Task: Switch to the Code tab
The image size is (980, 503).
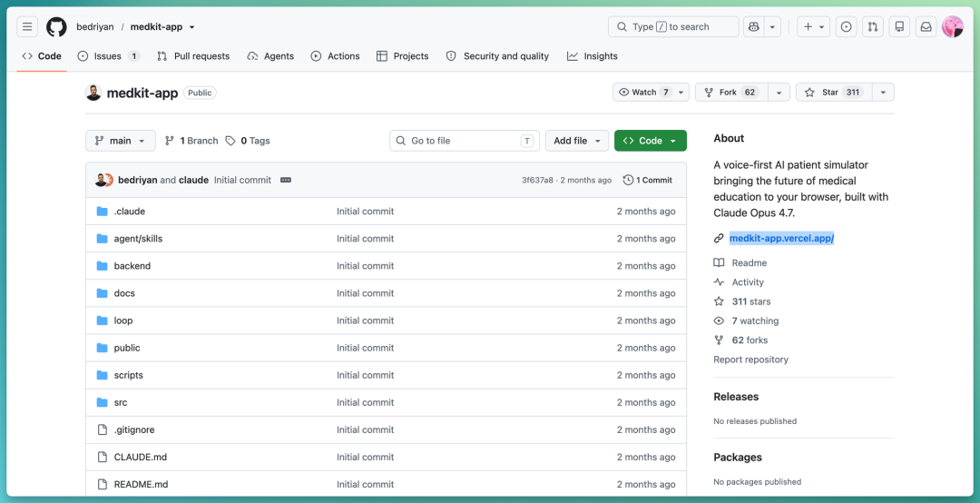Action: [x=42, y=55]
